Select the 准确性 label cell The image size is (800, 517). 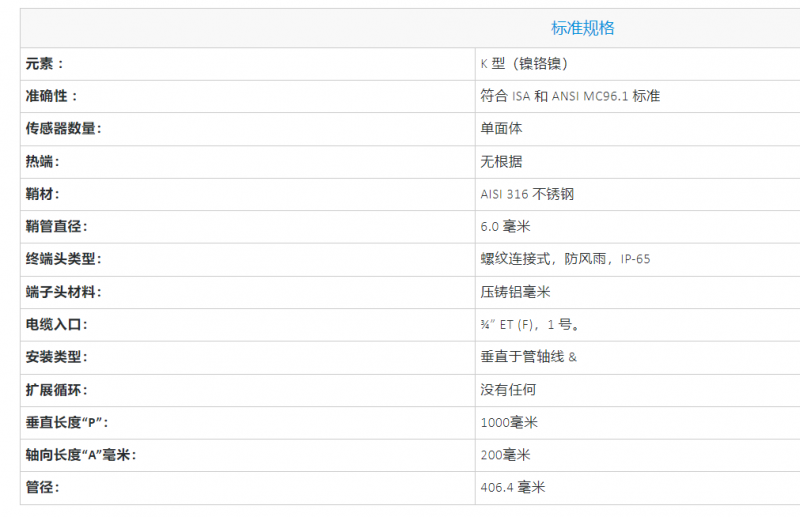(52, 96)
